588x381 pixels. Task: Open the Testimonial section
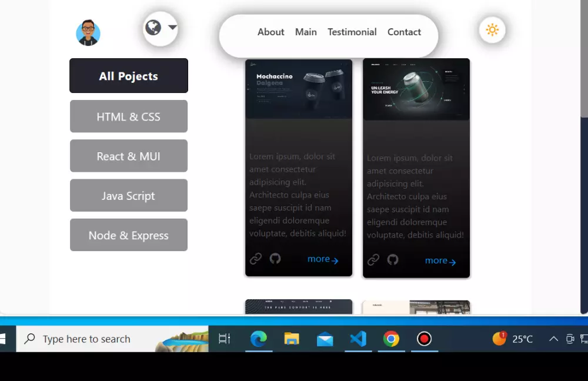click(x=352, y=32)
